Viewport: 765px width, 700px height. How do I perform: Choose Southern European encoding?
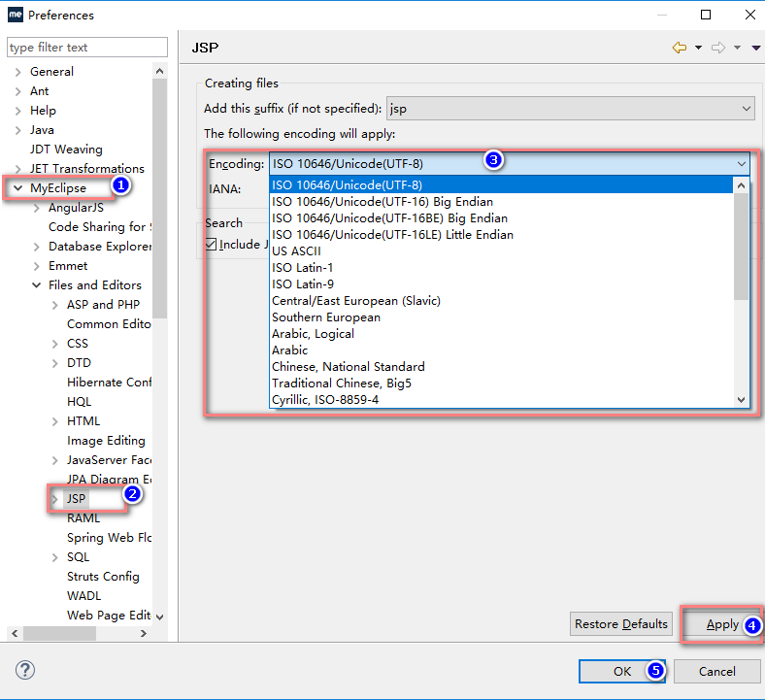click(501, 317)
